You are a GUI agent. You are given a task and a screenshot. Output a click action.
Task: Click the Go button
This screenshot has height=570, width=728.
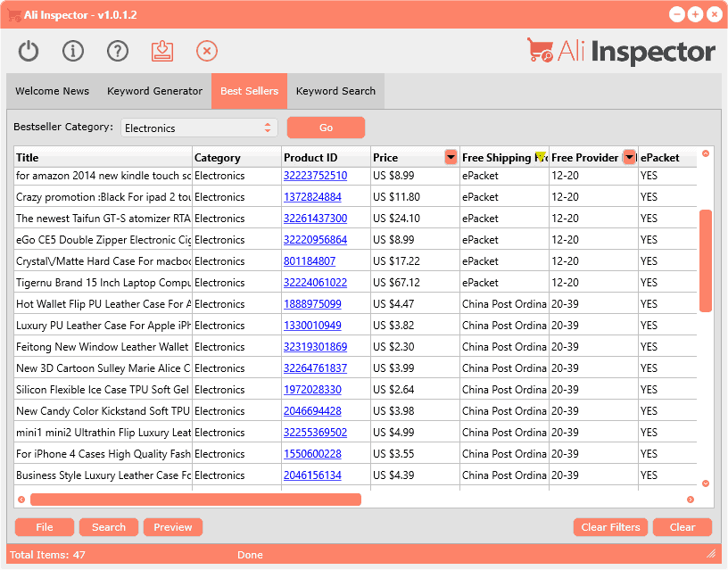tap(326, 128)
